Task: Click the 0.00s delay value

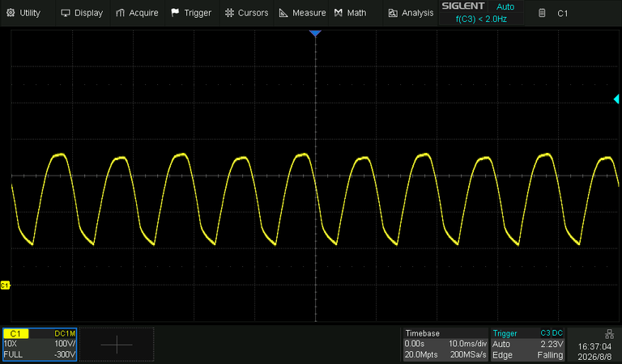Action: (415, 344)
